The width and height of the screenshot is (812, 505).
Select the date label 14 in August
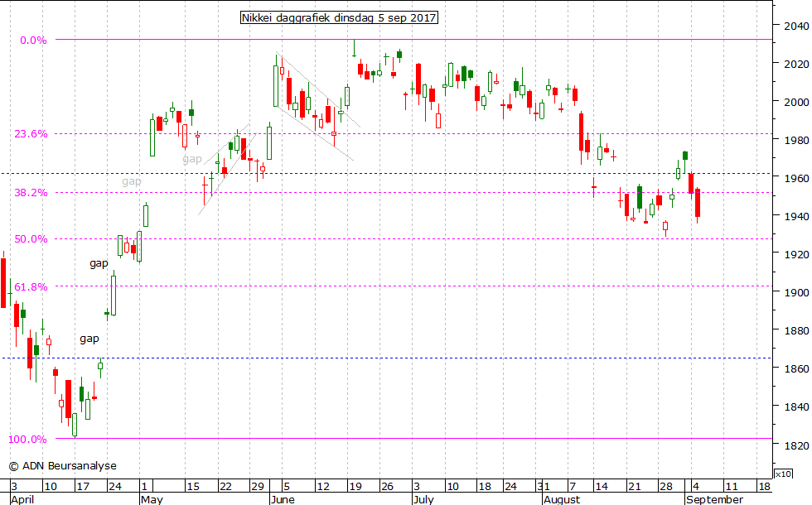(602, 487)
